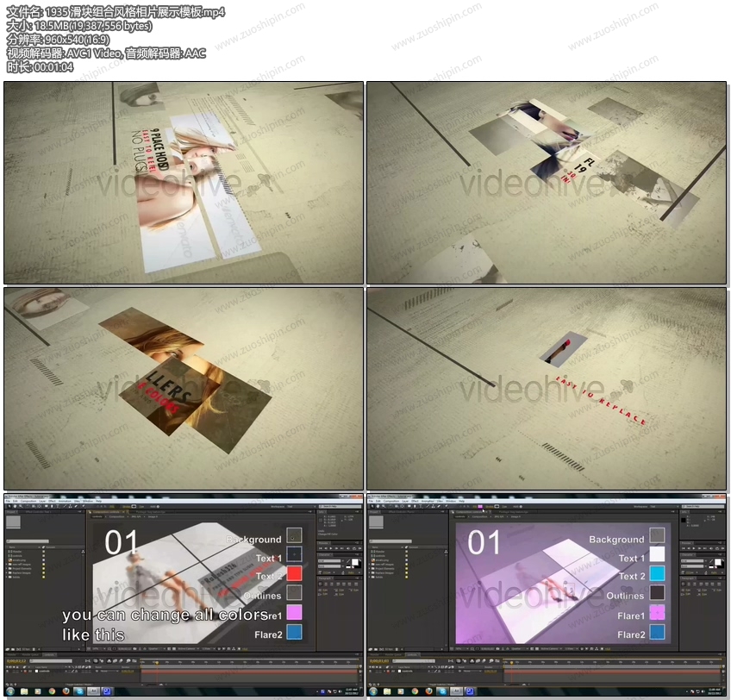
Task: Open the Effect menu in the subtitled After Effects window
Action: point(52,500)
